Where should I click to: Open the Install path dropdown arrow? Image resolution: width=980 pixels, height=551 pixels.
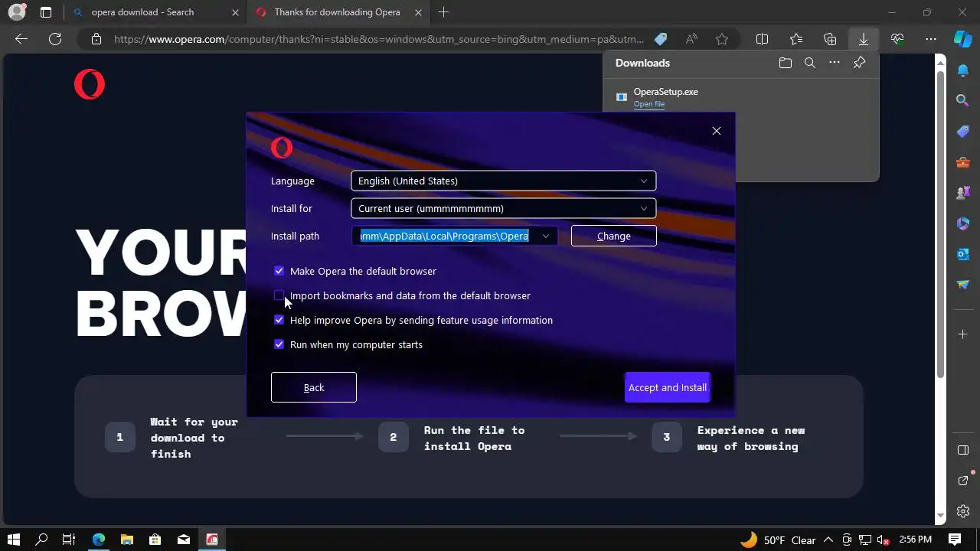545,236
